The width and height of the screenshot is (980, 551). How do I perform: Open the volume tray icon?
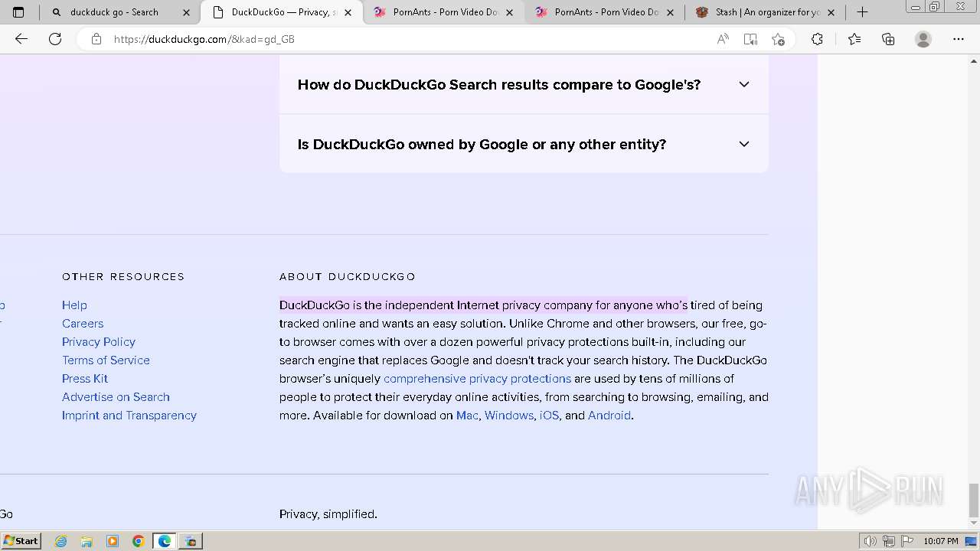870,541
